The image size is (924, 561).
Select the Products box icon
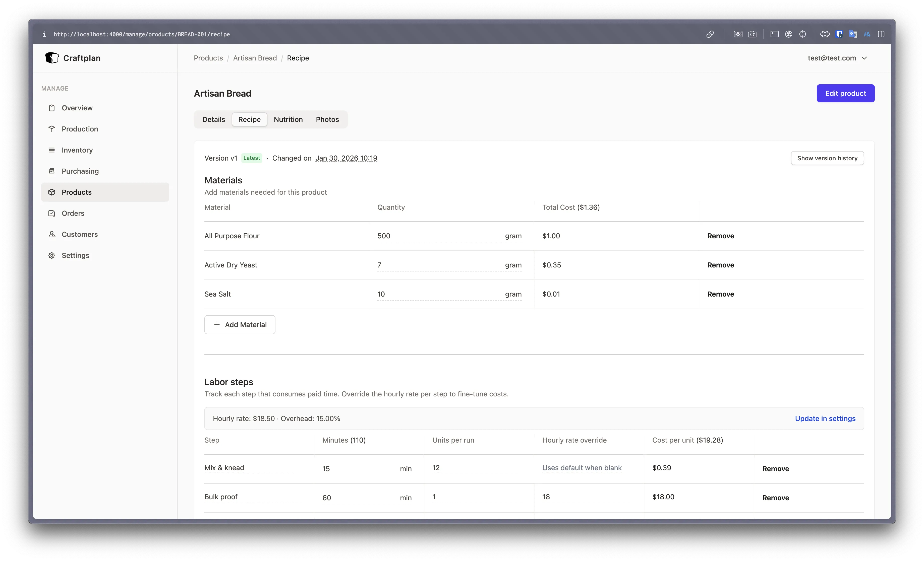click(x=52, y=192)
